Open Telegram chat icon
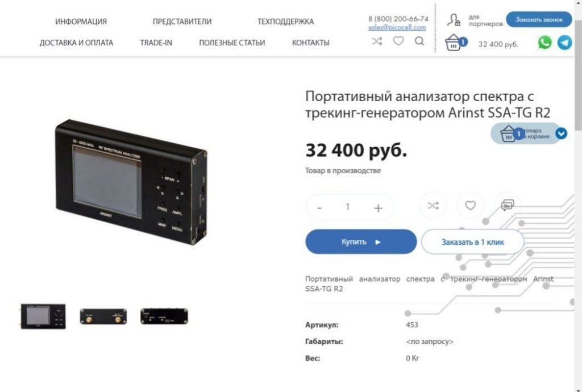The height and width of the screenshot is (392, 582). (564, 43)
